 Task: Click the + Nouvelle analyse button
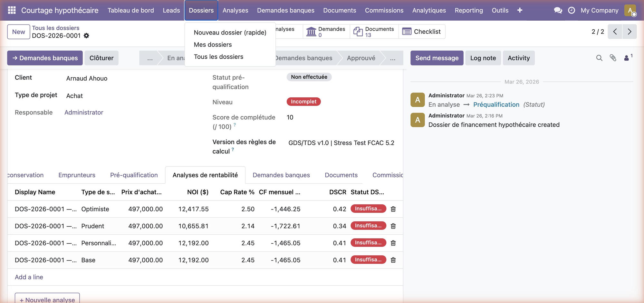[47, 298]
